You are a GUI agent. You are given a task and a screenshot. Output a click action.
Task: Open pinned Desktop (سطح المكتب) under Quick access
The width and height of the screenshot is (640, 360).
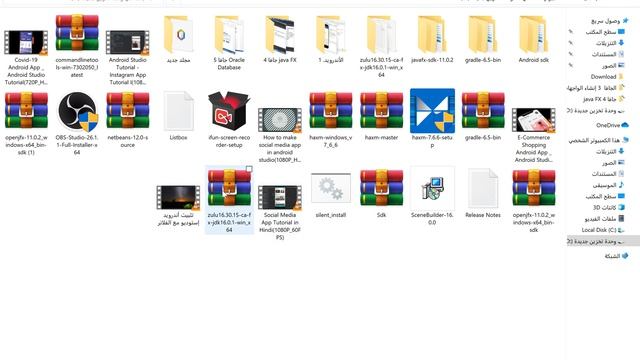coord(605,32)
